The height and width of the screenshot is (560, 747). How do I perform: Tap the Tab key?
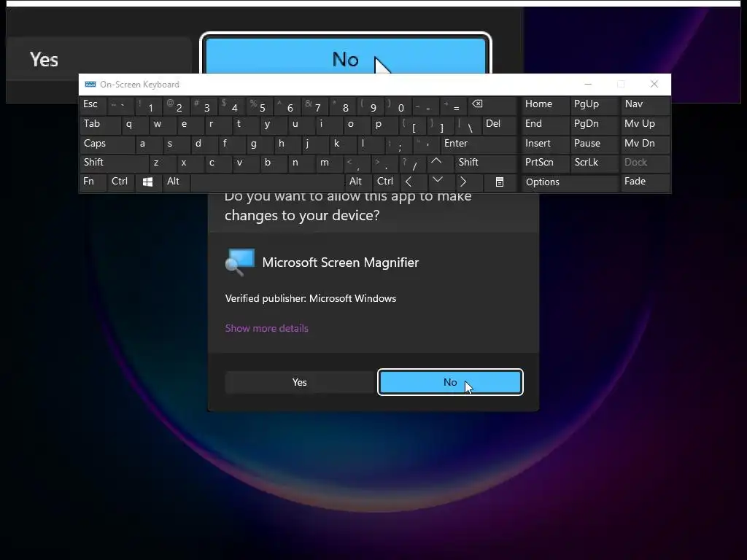pyautogui.click(x=100, y=125)
